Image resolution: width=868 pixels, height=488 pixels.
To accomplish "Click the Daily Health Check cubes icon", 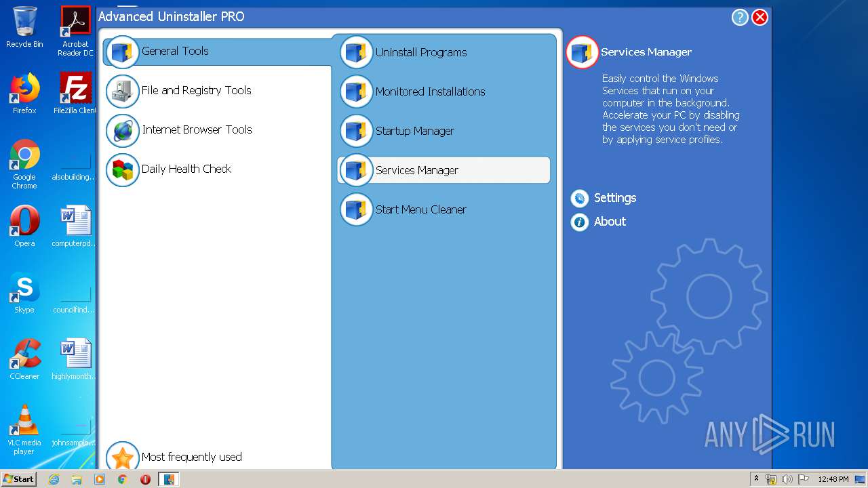I will pos(123,170).
